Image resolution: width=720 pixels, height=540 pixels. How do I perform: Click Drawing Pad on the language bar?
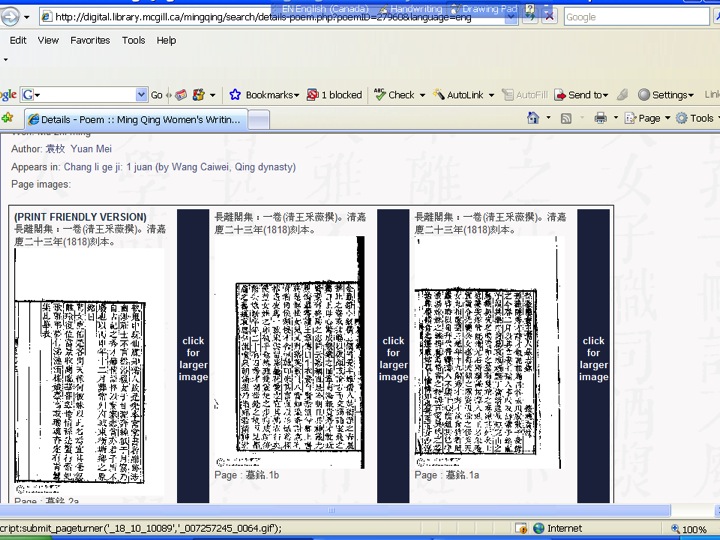click(484, 9)
